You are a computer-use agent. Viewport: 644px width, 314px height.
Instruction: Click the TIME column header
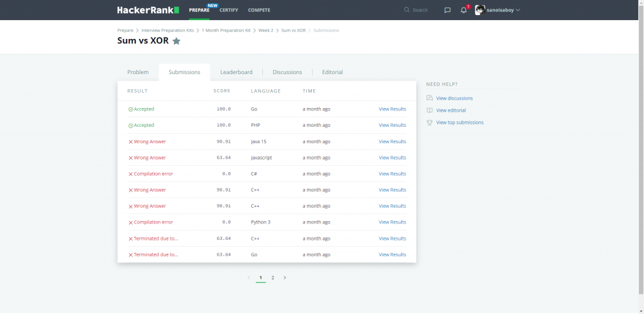tap(309, 91)
